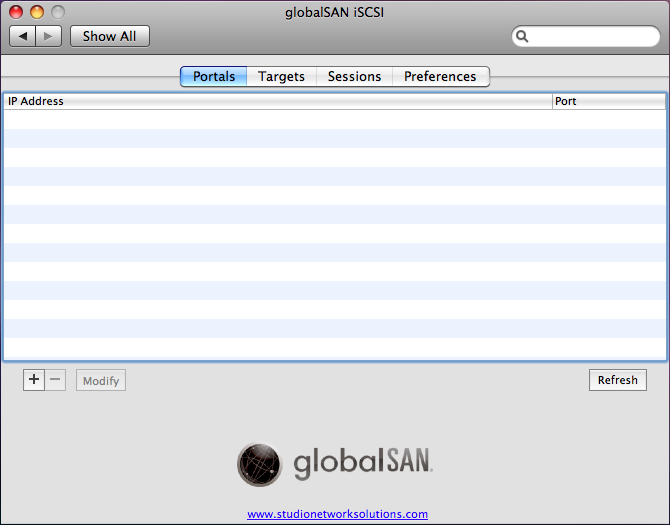Switch to the Targets tab

[282, 76]
